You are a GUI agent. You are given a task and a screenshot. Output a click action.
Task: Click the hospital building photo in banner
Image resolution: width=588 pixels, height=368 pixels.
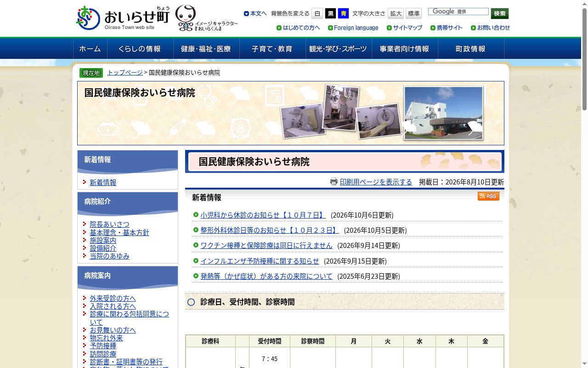[x=443, y=113]
